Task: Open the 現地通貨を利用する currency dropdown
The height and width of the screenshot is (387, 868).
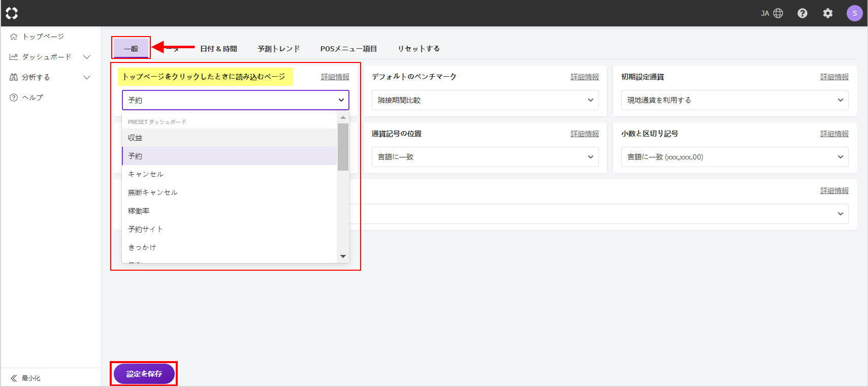Action: pyautogui.click(x=735, y=100)
